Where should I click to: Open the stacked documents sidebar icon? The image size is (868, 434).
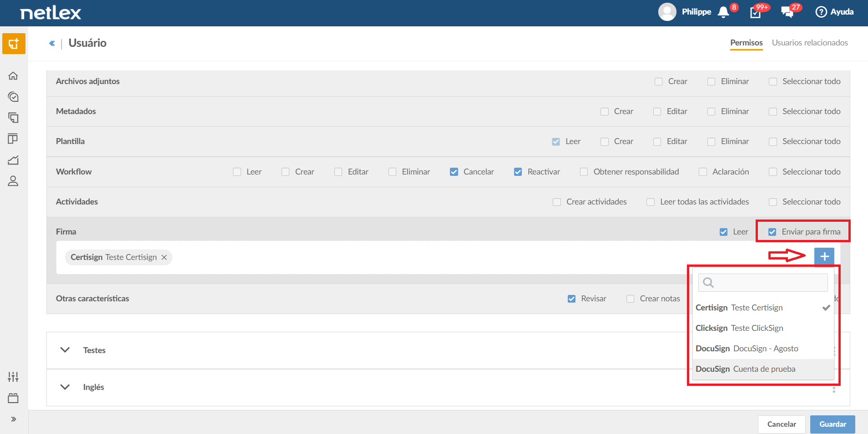point(13,118)
